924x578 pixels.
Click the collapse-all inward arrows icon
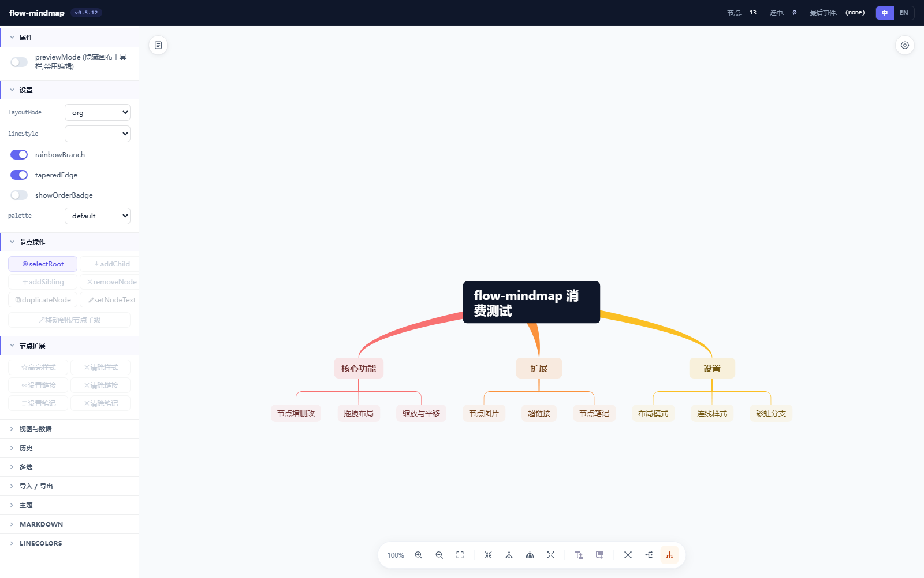tap(488, 555)
